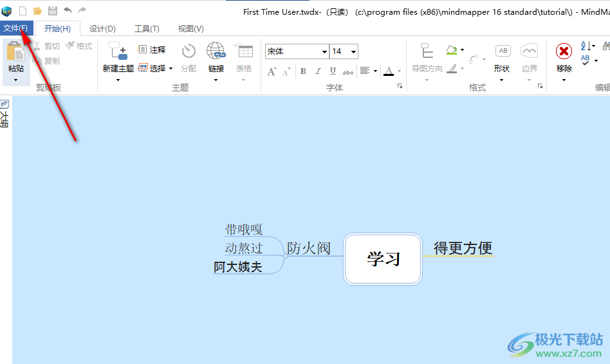Screen dimensions: 610x364
Task: Click the increase font size icon
Action: point(272,71)
